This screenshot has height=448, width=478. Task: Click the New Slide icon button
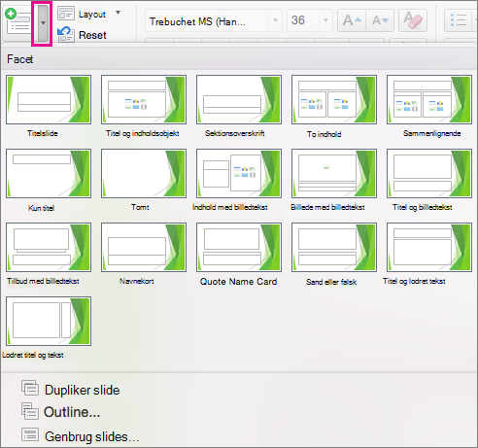pos(18,21)
